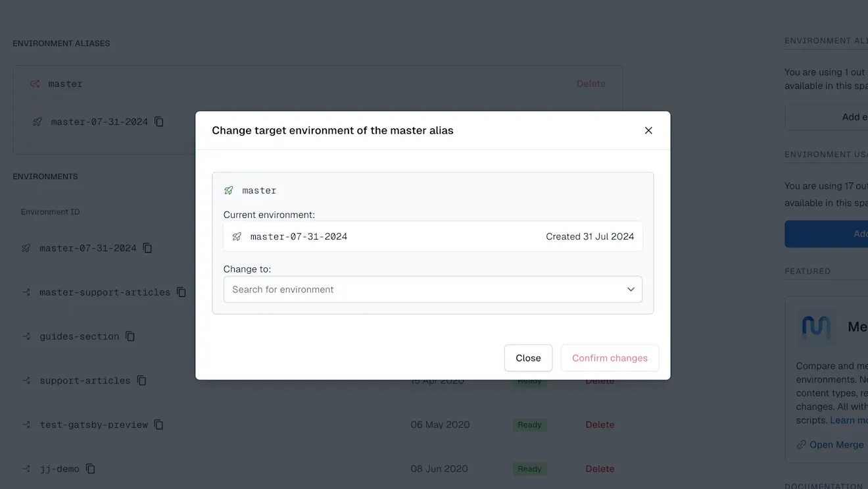Copy the test-gatsby-preview environment ID

158,425
